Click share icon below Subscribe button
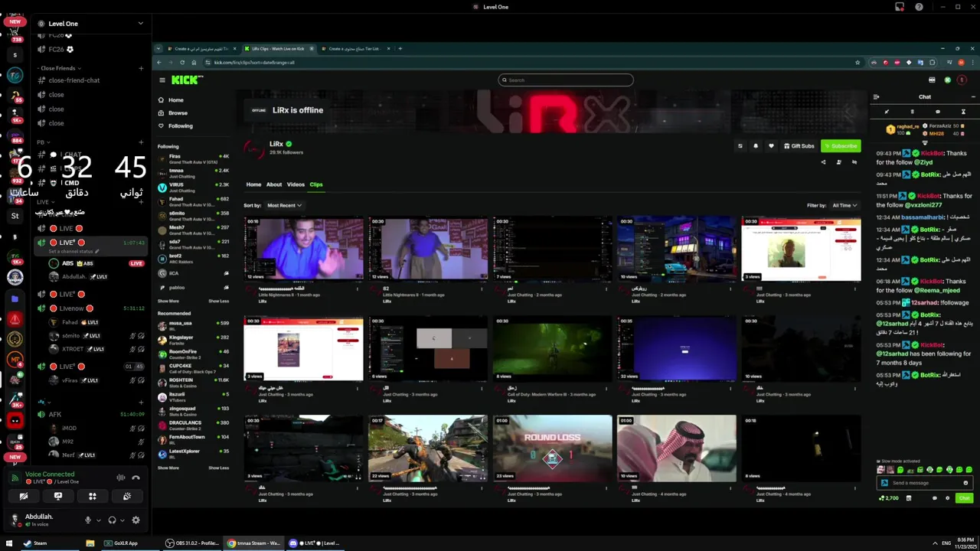 pyautogui.click(x=824, y=161)
